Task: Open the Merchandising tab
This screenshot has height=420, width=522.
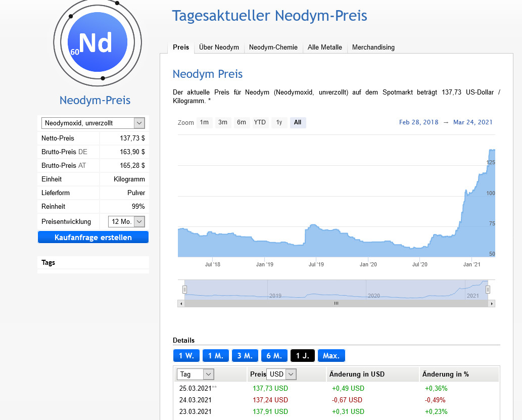Action: [x=373, y=48]
